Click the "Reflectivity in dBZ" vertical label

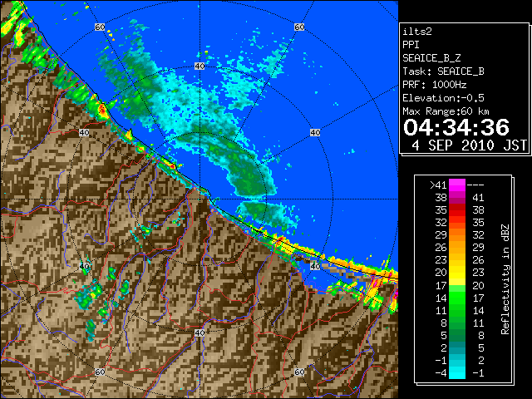[505, 279]
